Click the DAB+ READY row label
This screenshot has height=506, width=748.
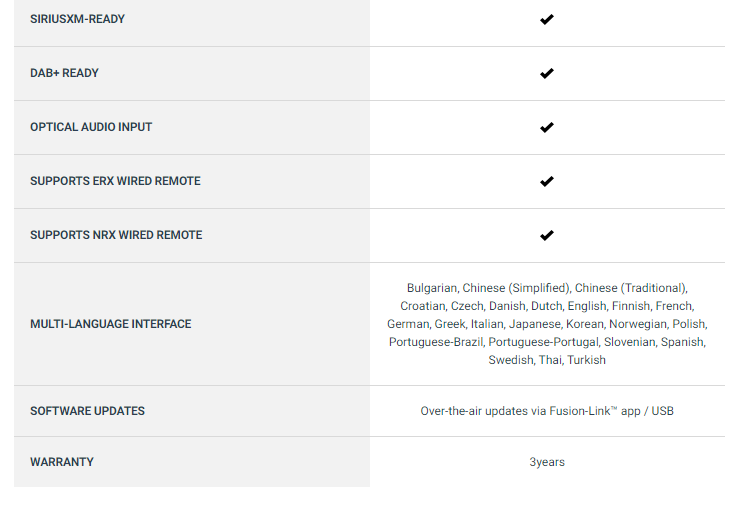click(64, 73)
